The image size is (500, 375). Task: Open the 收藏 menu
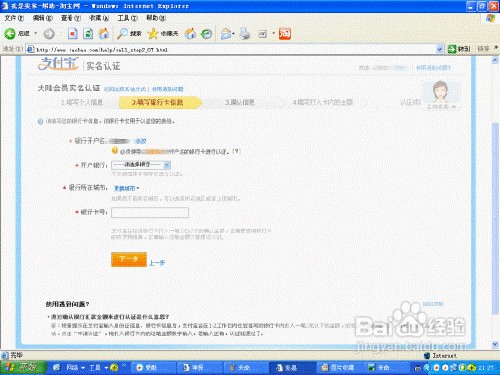pos(99,18)
